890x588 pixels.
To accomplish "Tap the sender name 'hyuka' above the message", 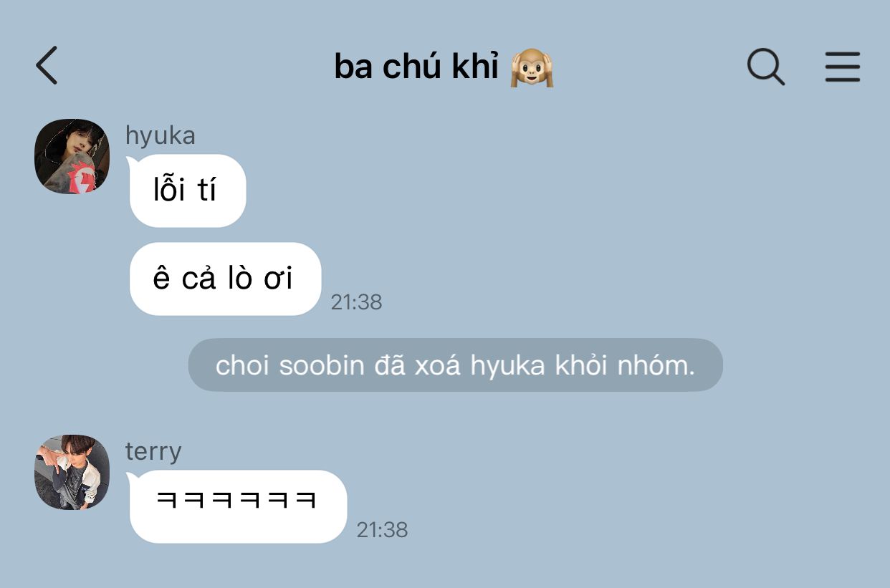I will click(160, 135).
